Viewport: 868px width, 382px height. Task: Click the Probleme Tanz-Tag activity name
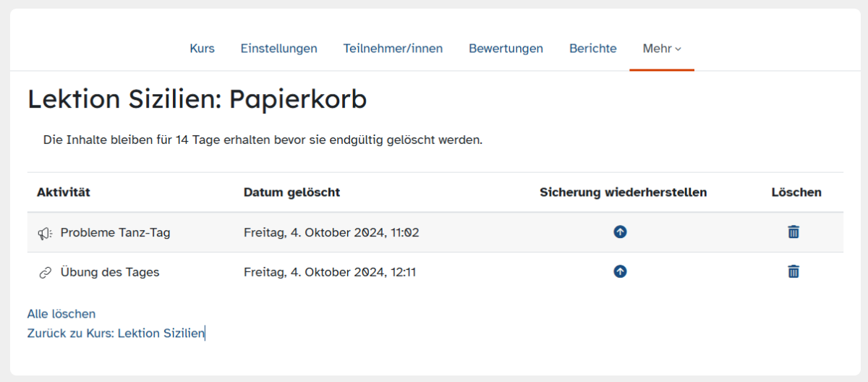pyautogui.click(x=115, y=232)
